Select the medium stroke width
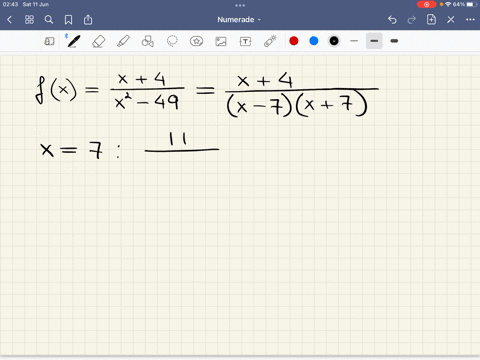The height and width of the screenshot is (360, 480). point(374,41)
